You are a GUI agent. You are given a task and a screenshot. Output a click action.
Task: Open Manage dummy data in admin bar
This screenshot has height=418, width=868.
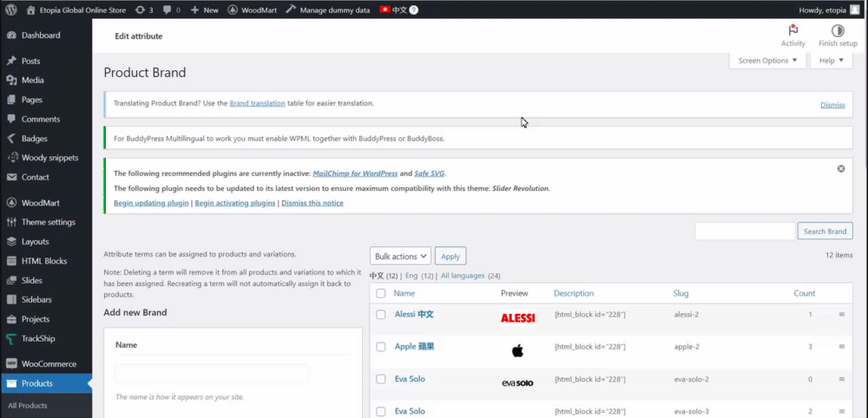[328, 10]
